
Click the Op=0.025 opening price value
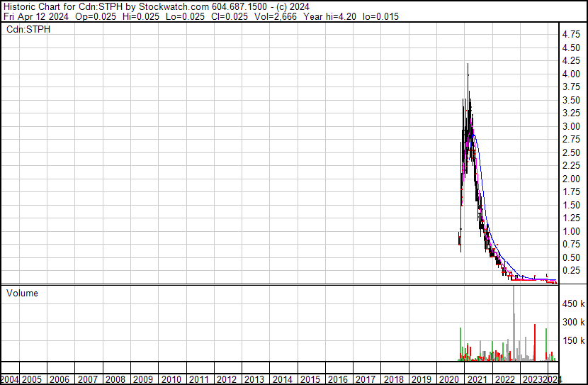(x=96, y=16)
